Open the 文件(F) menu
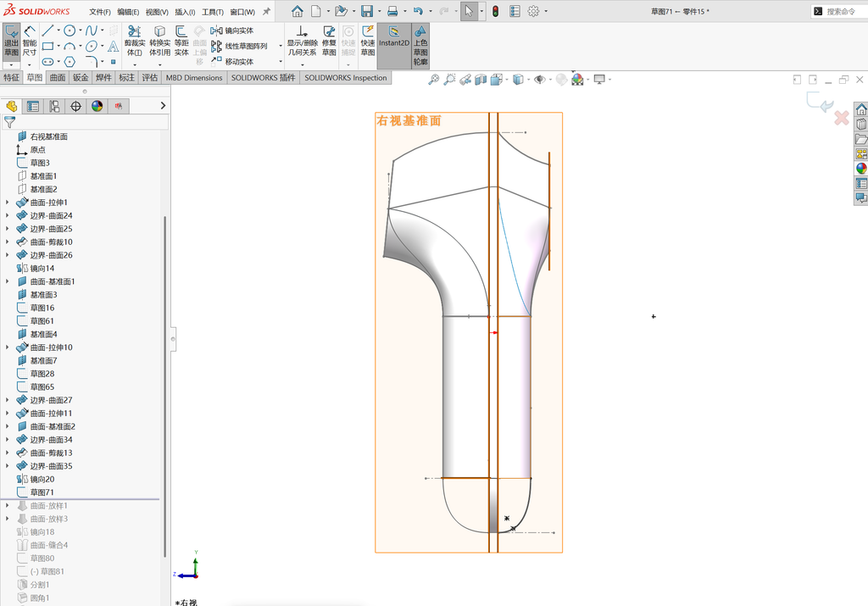 pos(100,12)
